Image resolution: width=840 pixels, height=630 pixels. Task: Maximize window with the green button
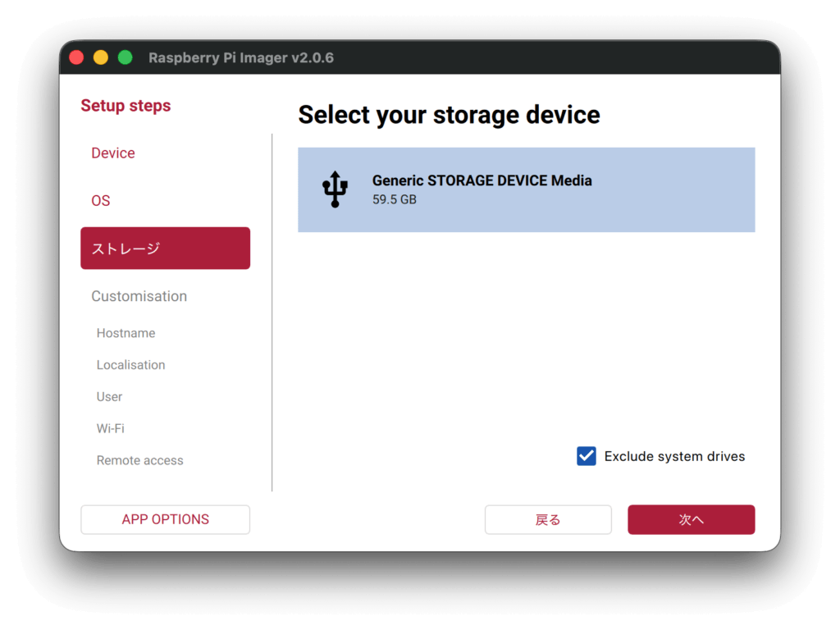pyautogui.click(x=125, y=57)
